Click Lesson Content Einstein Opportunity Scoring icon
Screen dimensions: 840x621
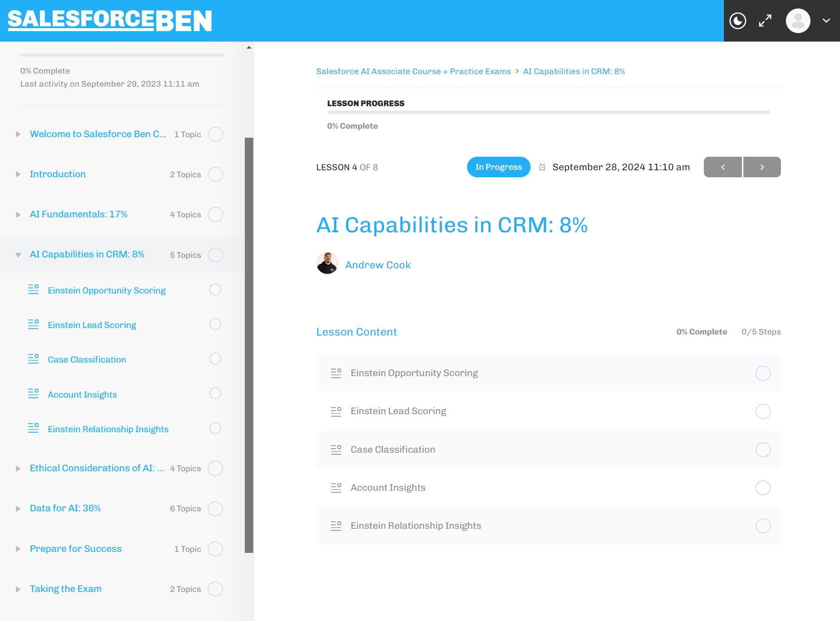[x=336, y=373]
